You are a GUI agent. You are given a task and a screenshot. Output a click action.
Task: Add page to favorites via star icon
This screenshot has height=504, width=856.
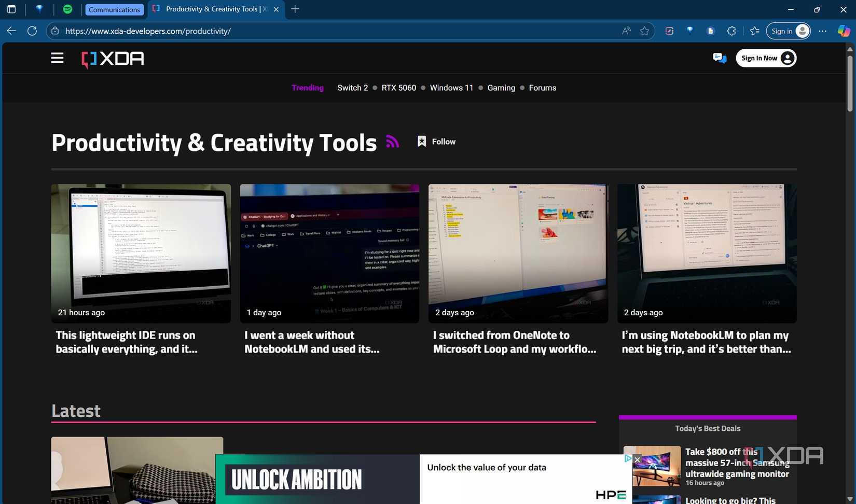pyautogui.click(x=645, y=31)
